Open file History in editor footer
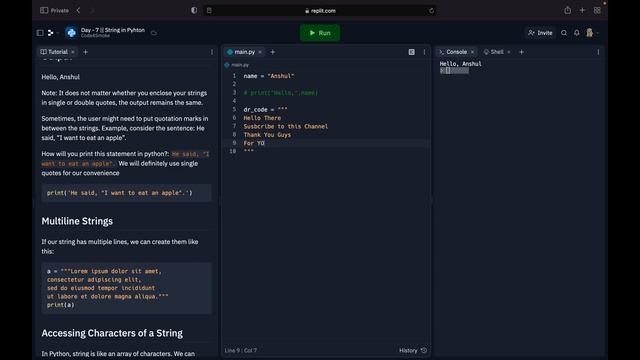 point(413,350)
